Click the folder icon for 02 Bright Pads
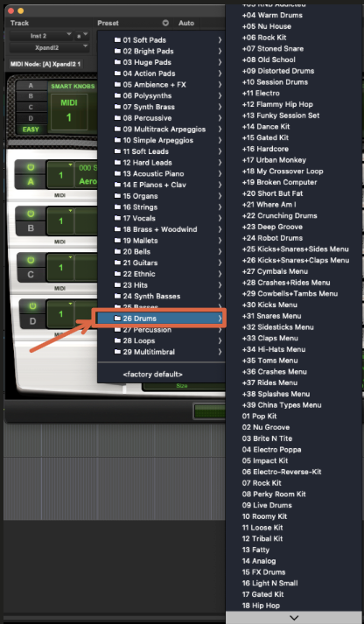The image size is (364, 624). pos(117,51)
